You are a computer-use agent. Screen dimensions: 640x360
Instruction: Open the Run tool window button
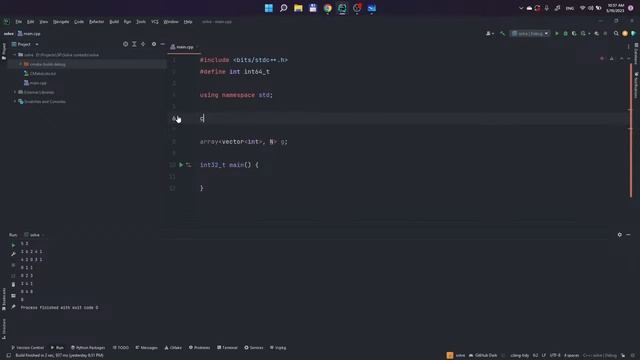point(57,348)
